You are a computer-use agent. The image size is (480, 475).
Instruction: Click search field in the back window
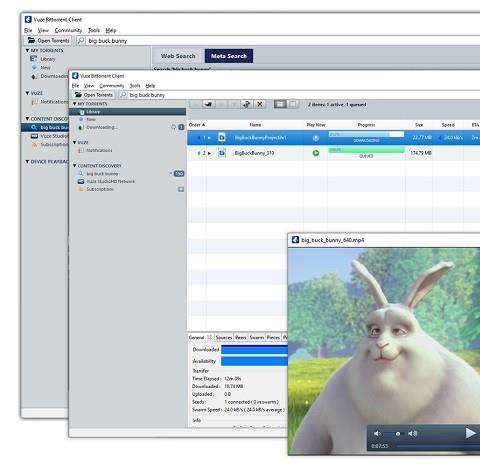point(283,41)
